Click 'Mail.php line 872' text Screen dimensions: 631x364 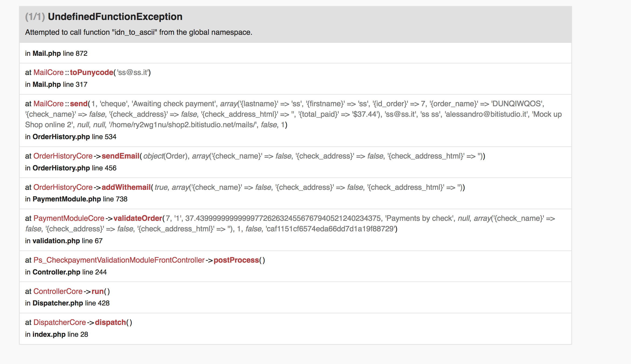tap(56, 53)
